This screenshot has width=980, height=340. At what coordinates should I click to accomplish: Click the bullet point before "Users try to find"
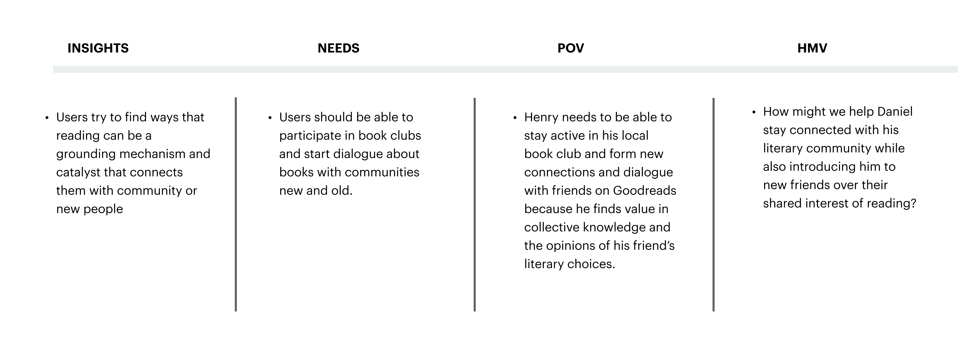click(47, 118)
